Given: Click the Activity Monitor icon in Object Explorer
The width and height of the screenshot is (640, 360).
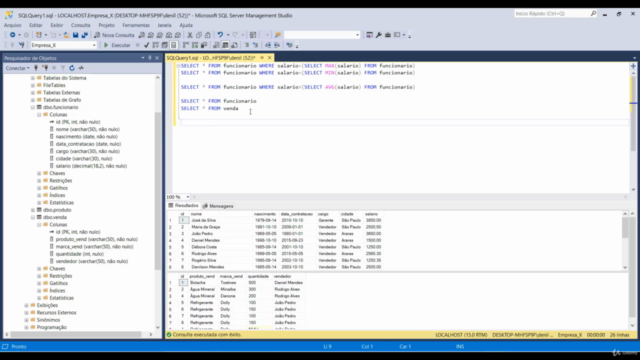Looking at the screenshot, I should [81, 68].
